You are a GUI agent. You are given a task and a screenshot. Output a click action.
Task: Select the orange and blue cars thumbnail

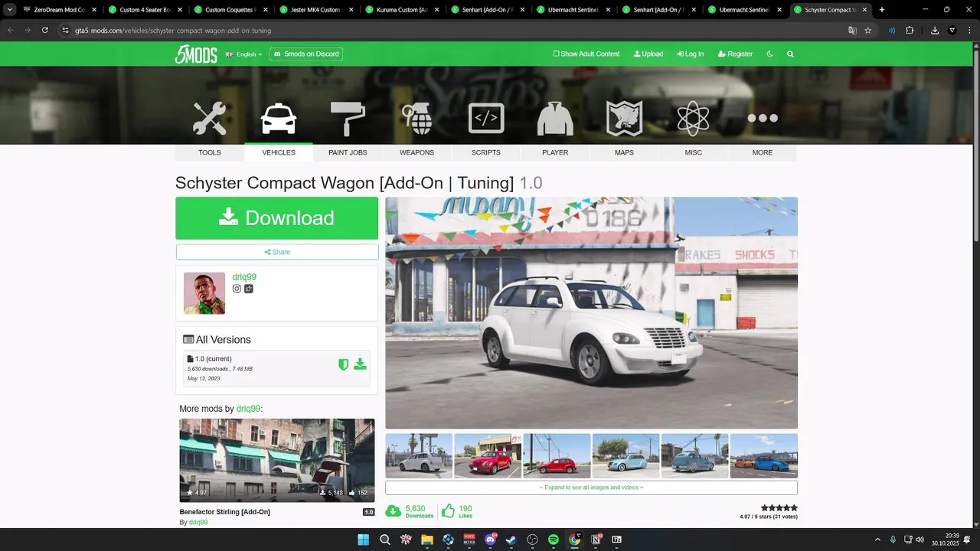[x=764, y=456]
